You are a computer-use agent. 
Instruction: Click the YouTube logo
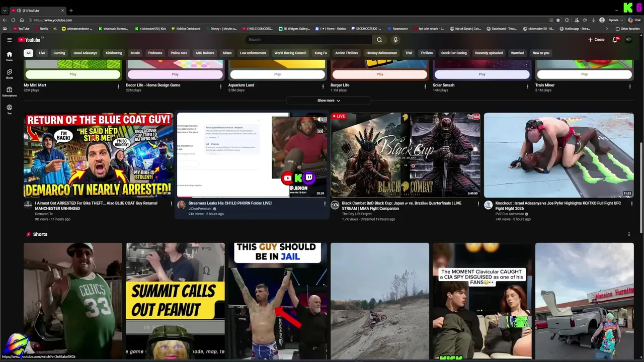[29, 40]
